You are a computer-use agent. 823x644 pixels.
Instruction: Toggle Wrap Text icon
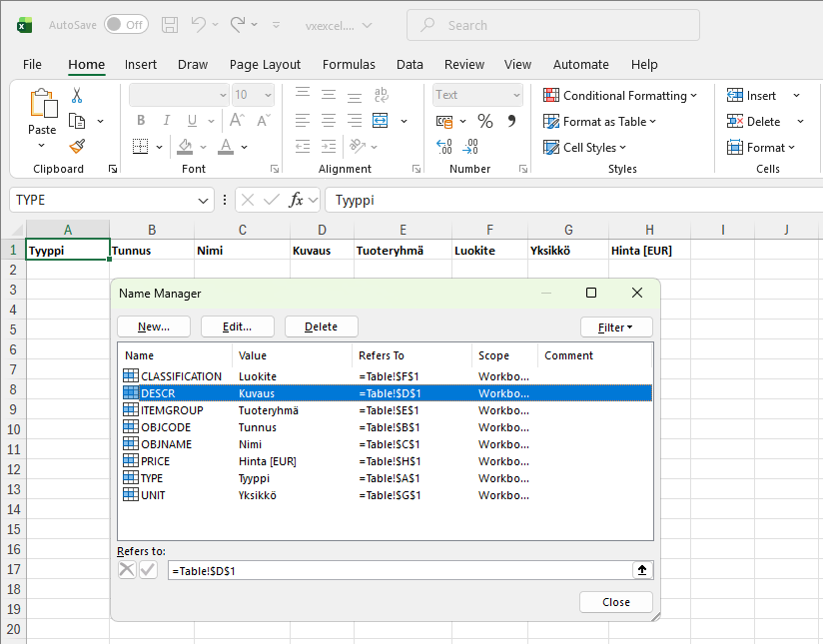382,95
